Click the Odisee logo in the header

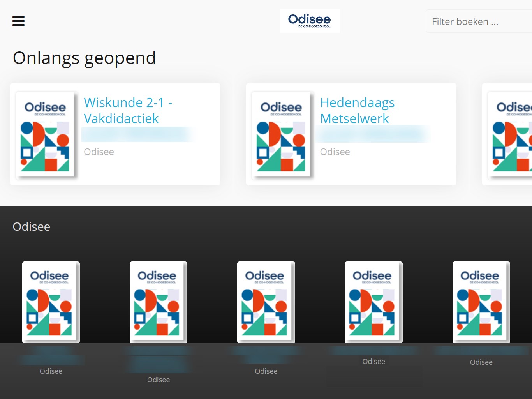pyautogui.click(x=310, y=21)
